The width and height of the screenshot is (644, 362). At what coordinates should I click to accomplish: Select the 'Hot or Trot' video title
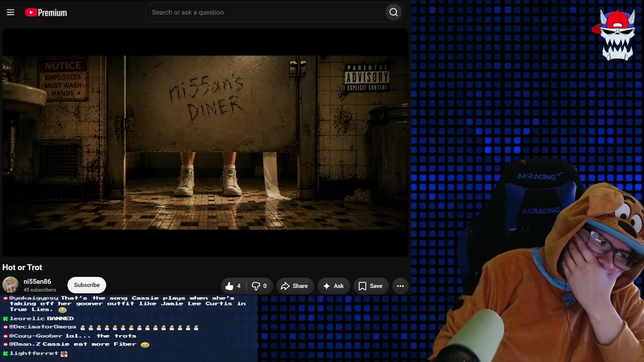click(x=22, y=267)
